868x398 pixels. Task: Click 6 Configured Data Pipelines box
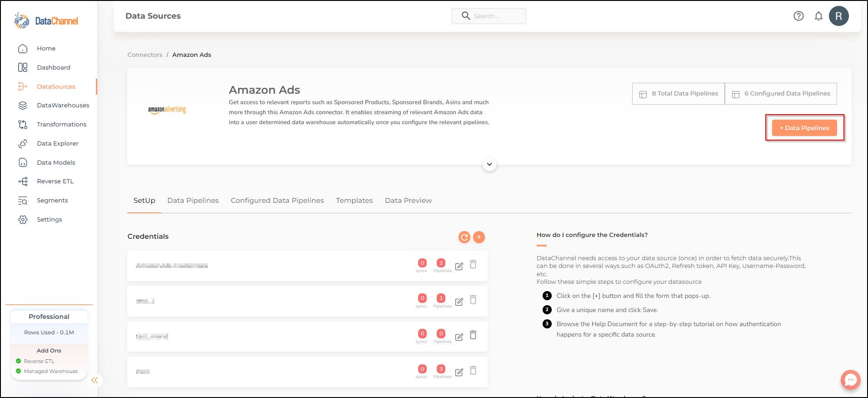pyautogui.click(x=781, y=94)
